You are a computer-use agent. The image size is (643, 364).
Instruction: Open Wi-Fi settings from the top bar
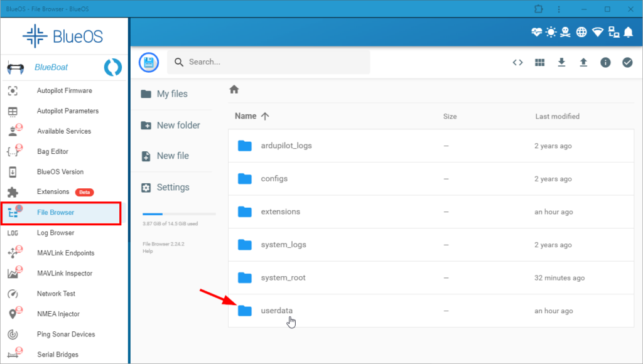(x=598, y=32)
